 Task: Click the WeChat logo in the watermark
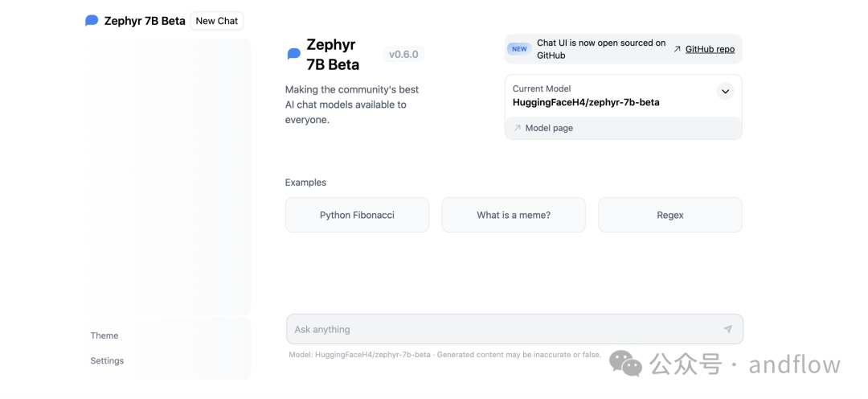point(625,363)
